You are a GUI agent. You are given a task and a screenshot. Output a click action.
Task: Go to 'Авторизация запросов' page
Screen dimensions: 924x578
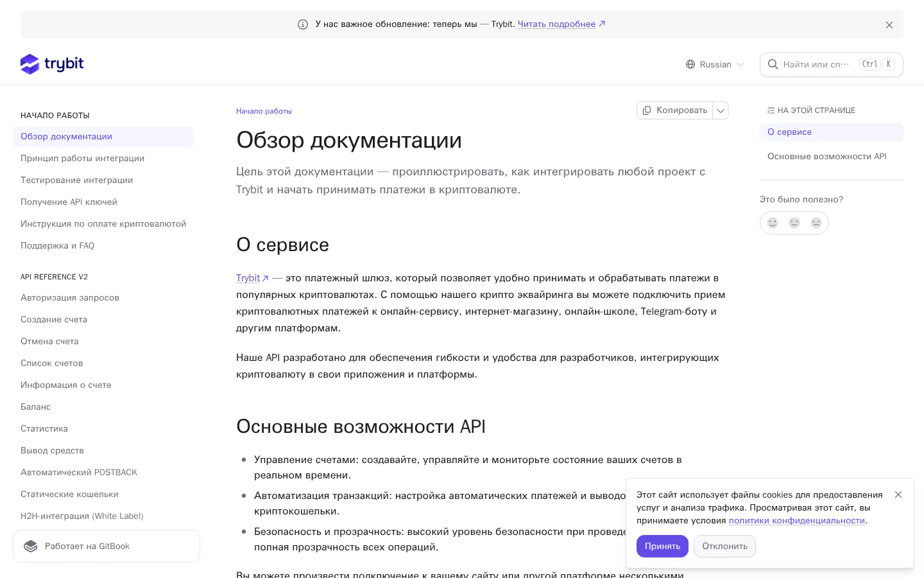103,297
